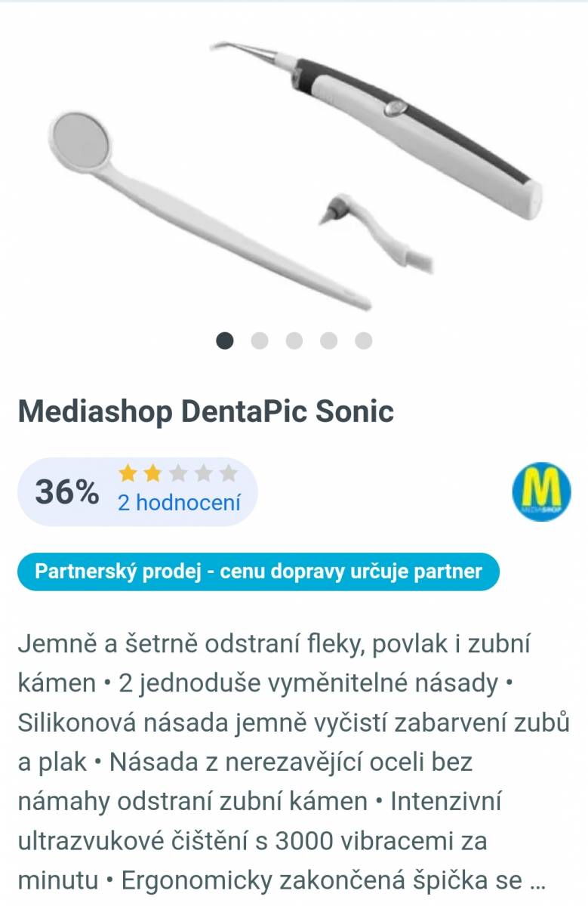This screenshot has width=588, height=906.
Task: Click the fourth grey rating star
Action: pyautogui.click(x=203, y=474)
